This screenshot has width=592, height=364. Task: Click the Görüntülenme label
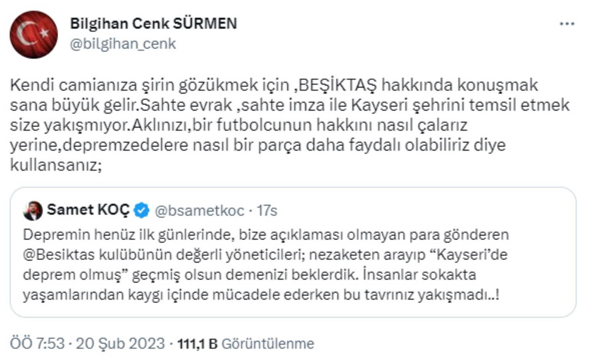(268, 344)
